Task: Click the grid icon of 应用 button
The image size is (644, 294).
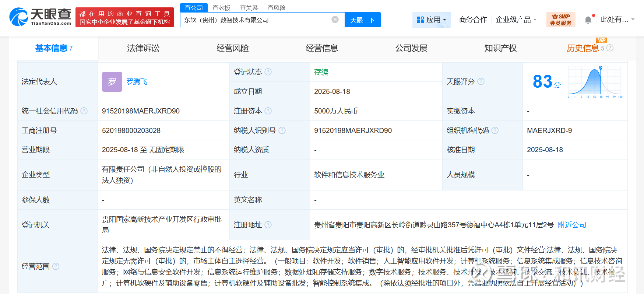Action: click(420, 20)
